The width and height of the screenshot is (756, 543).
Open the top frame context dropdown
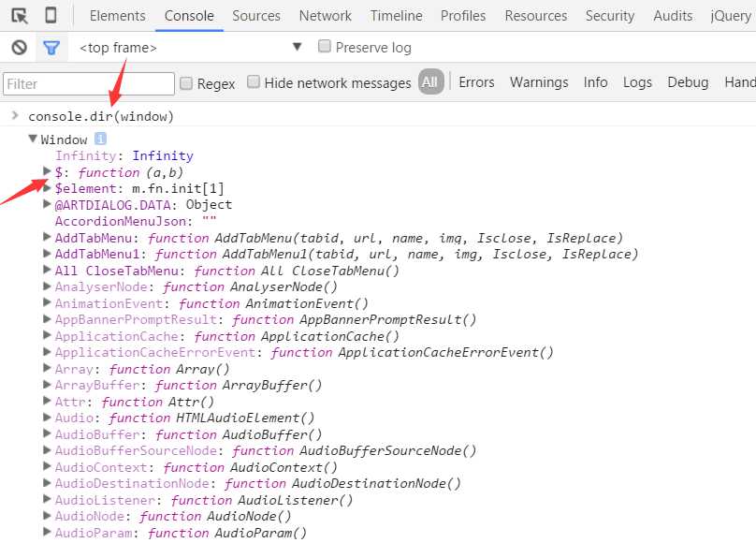pyautogui.click(x=190, y=47)
